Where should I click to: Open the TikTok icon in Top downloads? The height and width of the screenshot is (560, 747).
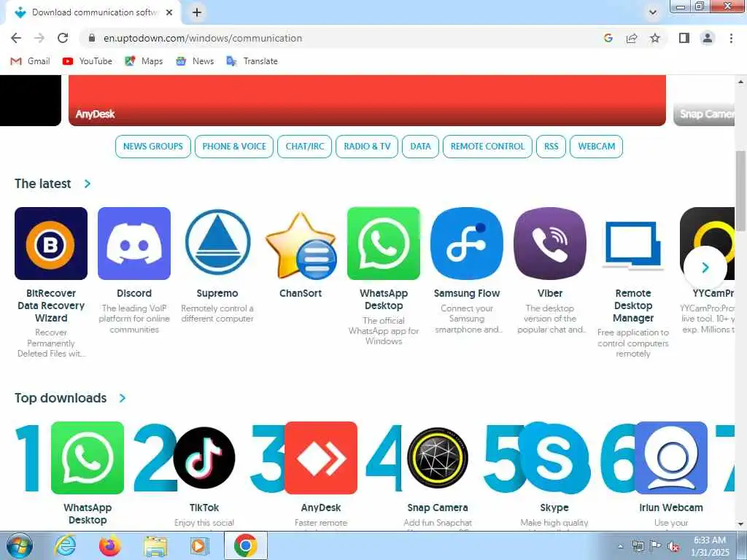pos(204,458)
